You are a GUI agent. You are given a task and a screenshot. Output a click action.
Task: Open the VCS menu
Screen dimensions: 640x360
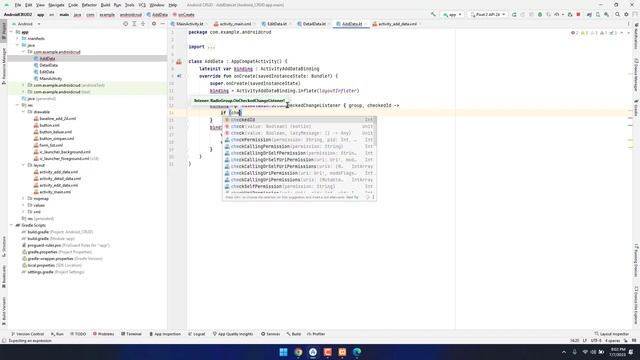coord(142,5)
